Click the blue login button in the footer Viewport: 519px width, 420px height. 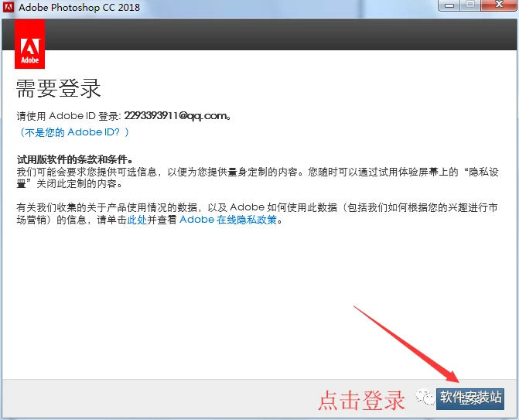(x=470, y=398)
